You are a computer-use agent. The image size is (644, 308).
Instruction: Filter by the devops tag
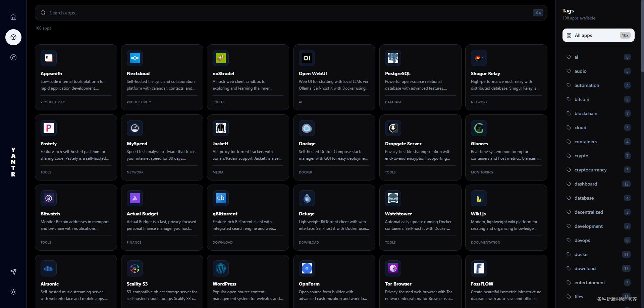(598, 240)
